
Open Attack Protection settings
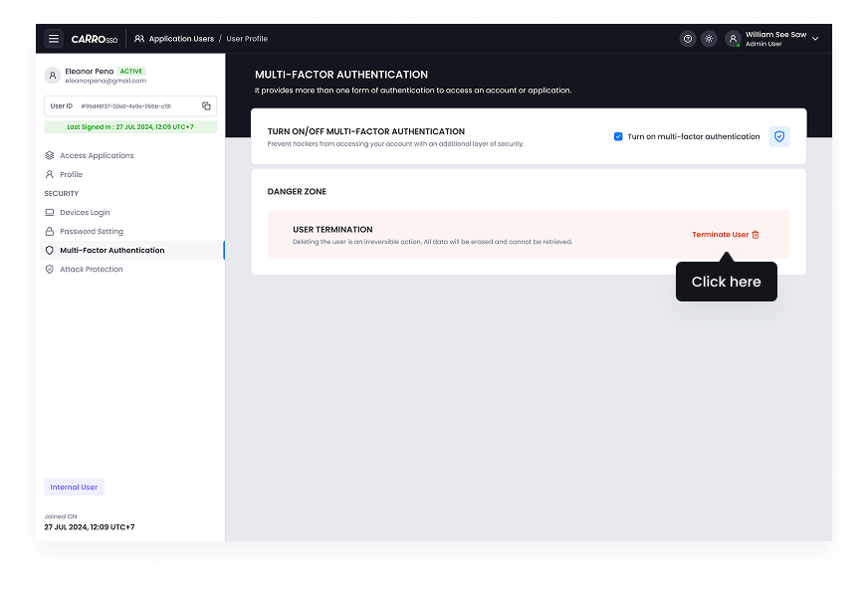[x=93, y=269]
